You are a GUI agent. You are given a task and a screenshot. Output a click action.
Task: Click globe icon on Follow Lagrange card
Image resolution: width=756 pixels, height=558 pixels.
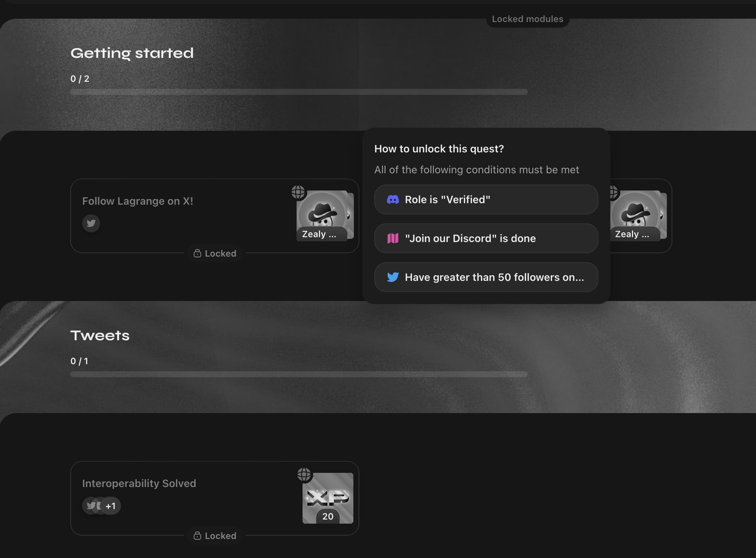pos(298,192)
